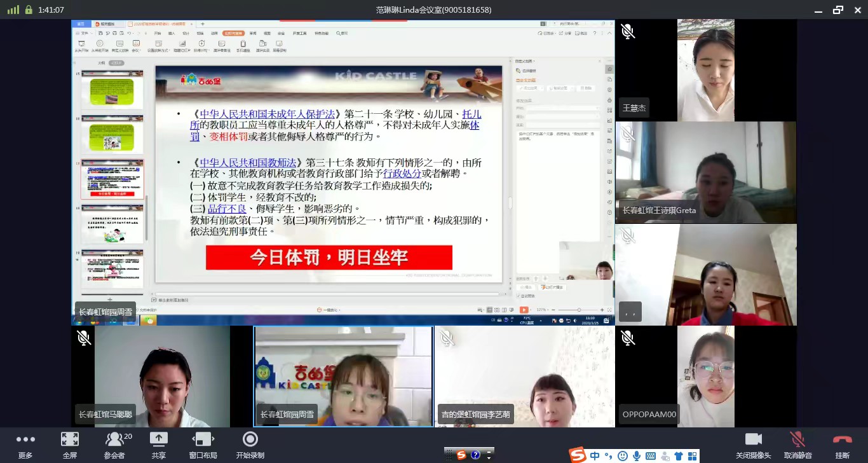Open 窗口布局 window layout options
The image size is (868, 463).
point(203,445)
